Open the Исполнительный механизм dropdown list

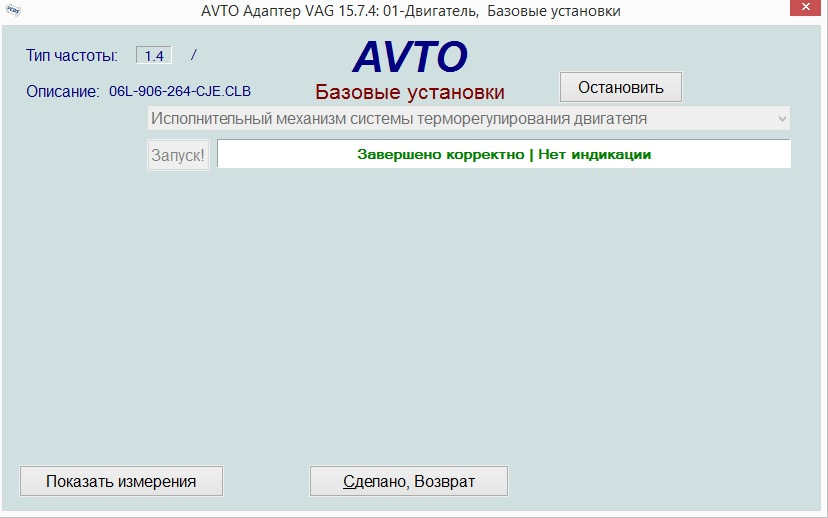pyautogui.click(x=468, y=119)
